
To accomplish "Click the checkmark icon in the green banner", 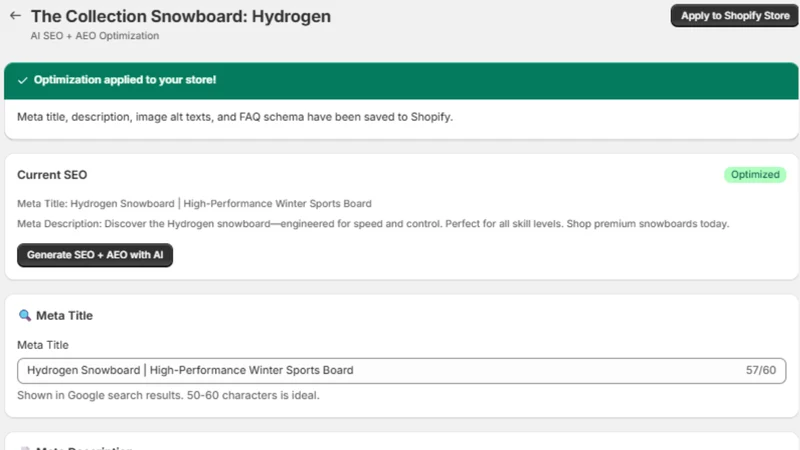I will pyautogui.click(x=22, y=80).
